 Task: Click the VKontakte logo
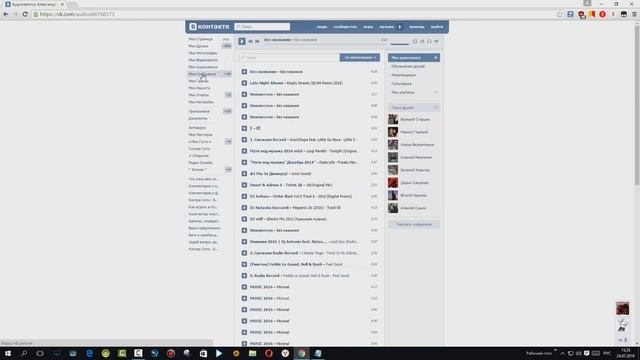[209, 27]
